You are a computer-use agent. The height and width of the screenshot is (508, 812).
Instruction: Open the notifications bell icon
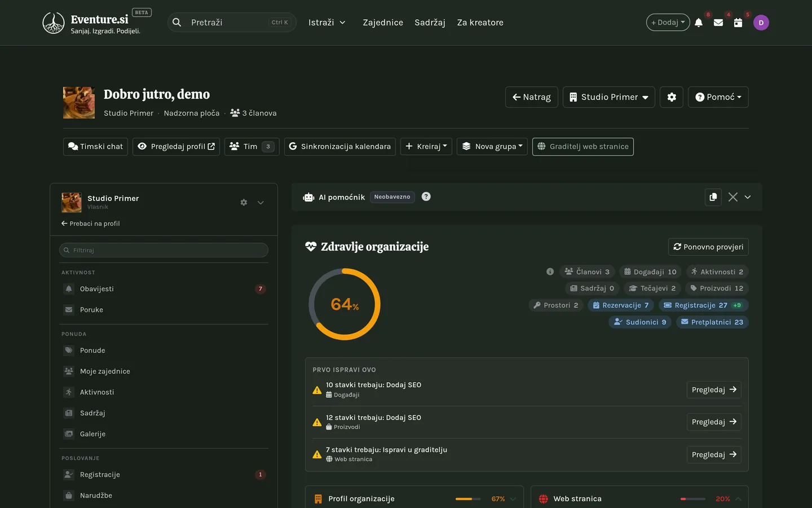[699, 23]
